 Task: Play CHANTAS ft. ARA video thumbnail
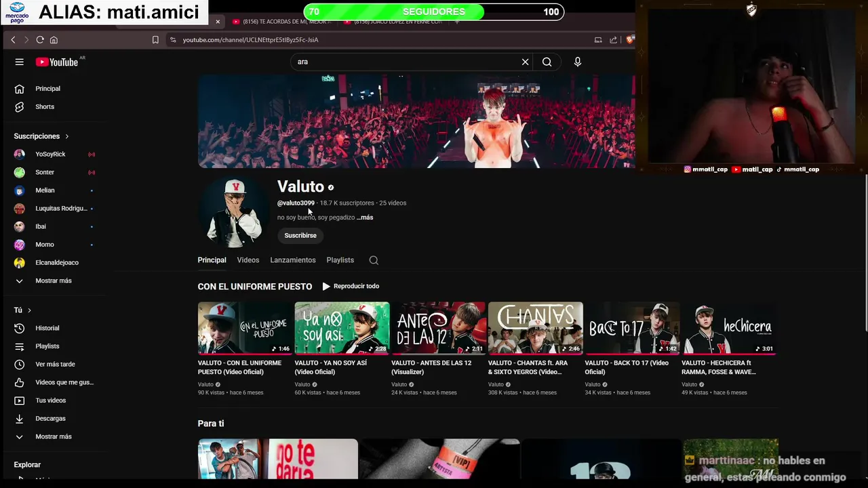pyautogui.click(x=536, y=328)
